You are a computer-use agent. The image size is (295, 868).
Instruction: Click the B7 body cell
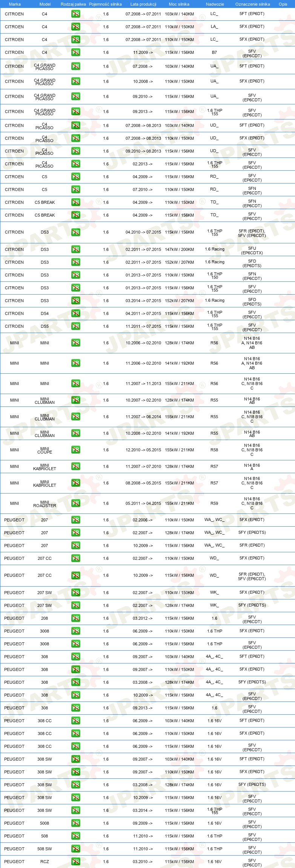click(214, 52)
